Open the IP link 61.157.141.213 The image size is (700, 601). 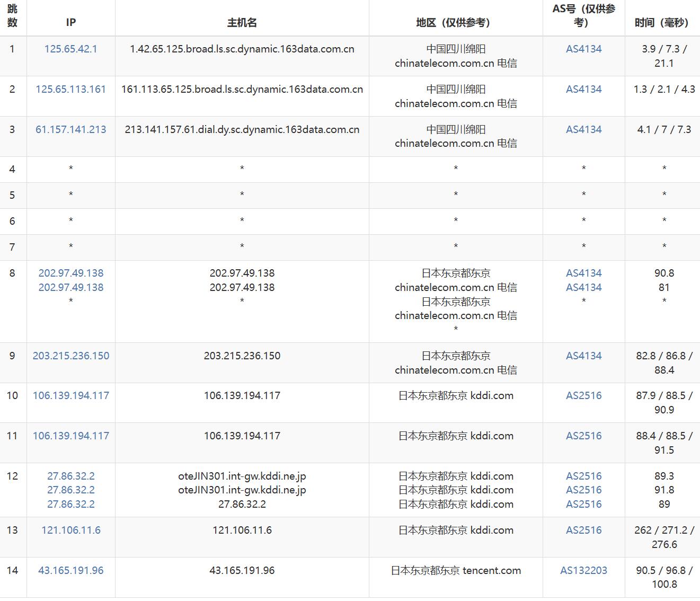(x=70, y=129)
